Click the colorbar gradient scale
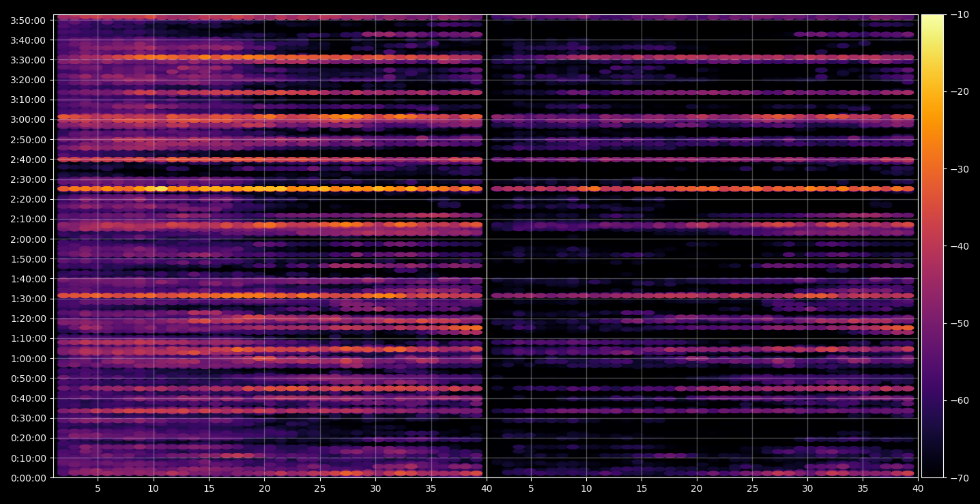The width and height of the screenshot is (980, 504). (932, 246)
